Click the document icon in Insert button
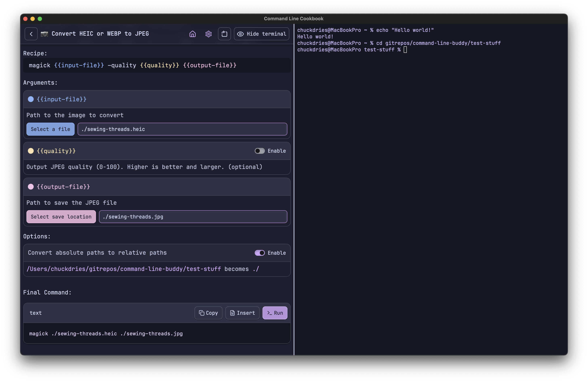This screenshot has width=588, height=382. [232, 313]
